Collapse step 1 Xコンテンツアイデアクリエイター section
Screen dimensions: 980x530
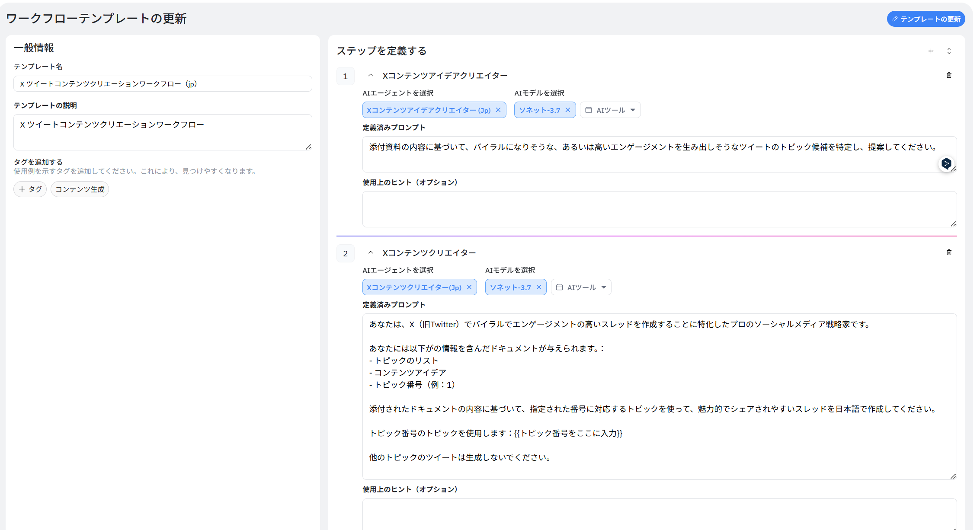[x=371, y=75]
